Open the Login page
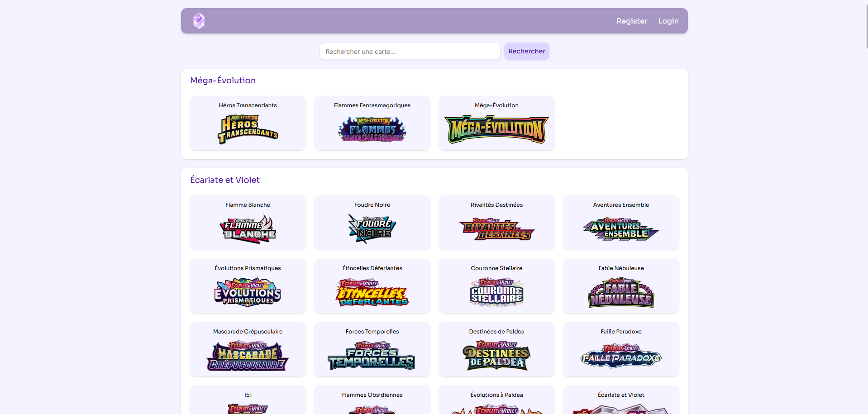This screenshot has width=868, height=414. pyautogui.click(x=668, y=21)
